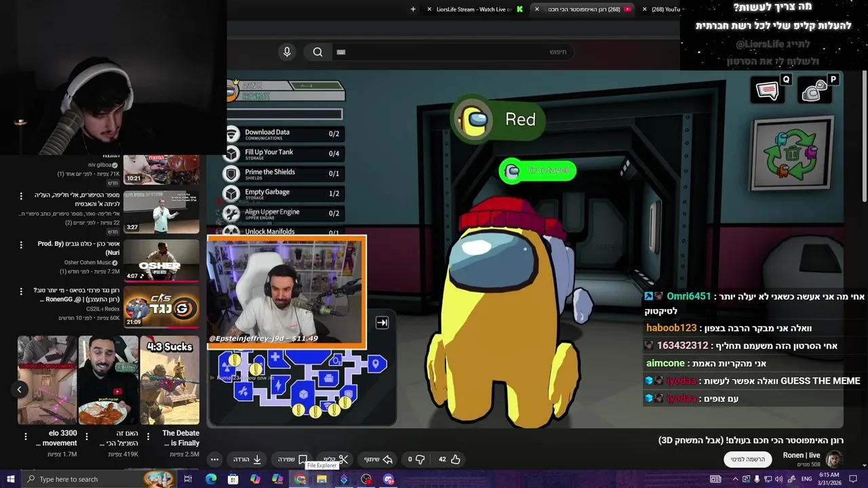868x488 pixels.
Task: Click the Align Upper Engine task
Action: pos(283,213)
